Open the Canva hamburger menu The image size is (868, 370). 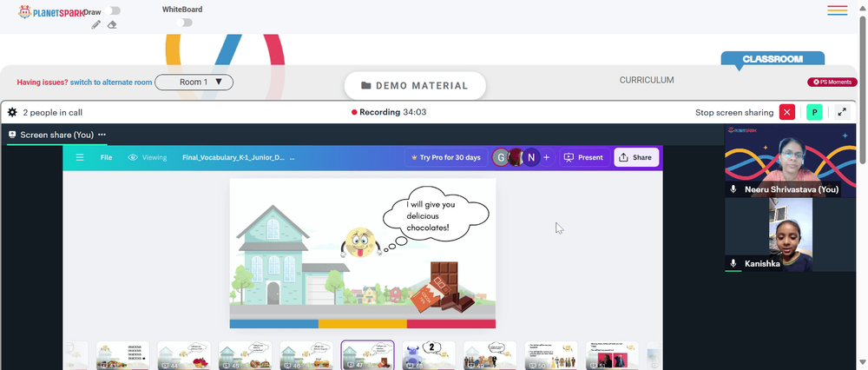80,157
